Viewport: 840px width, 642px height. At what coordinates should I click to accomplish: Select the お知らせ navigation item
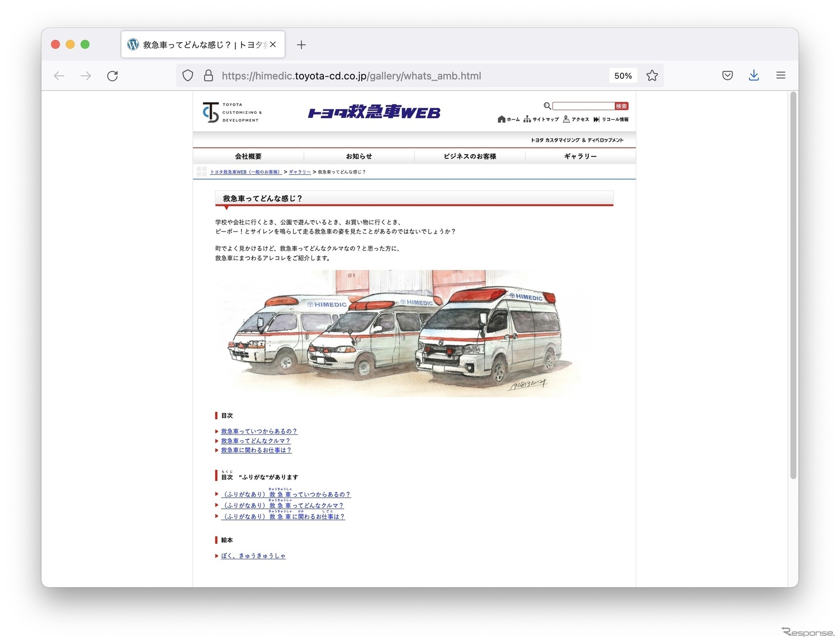(x=359, y=156)
